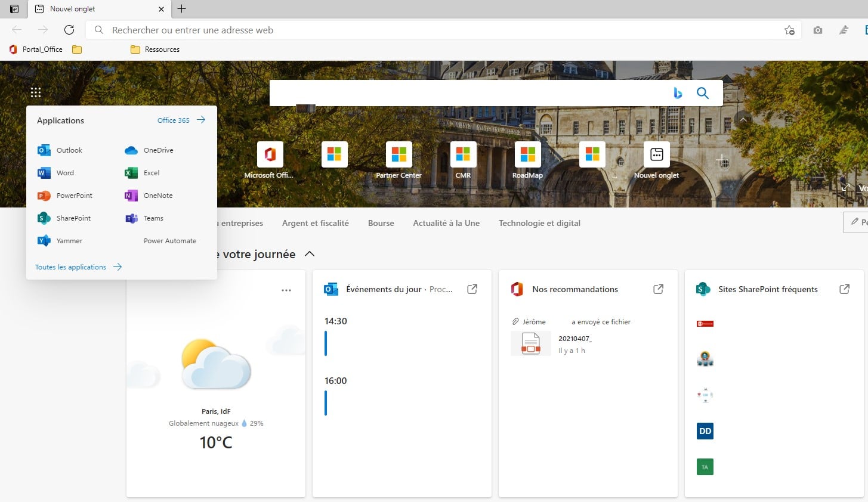Click the search magnifier button
This screenshot has width=868, height=502.
point(703,93)
